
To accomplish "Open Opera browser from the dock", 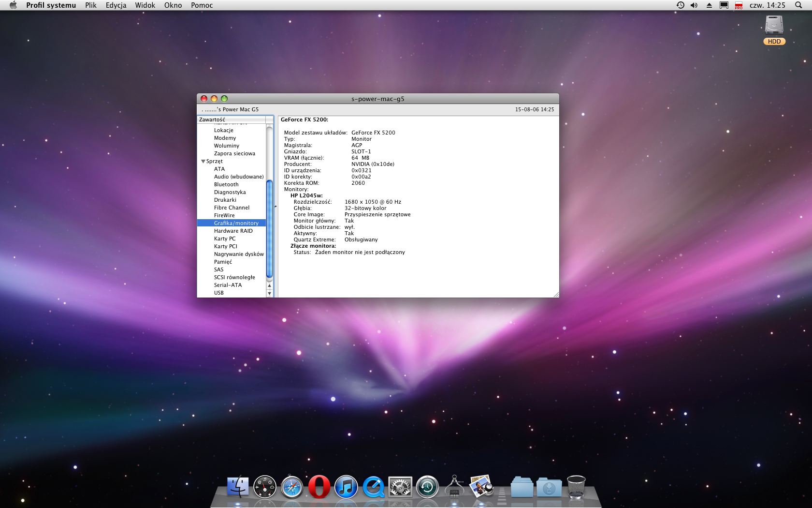I will [319, 487].
